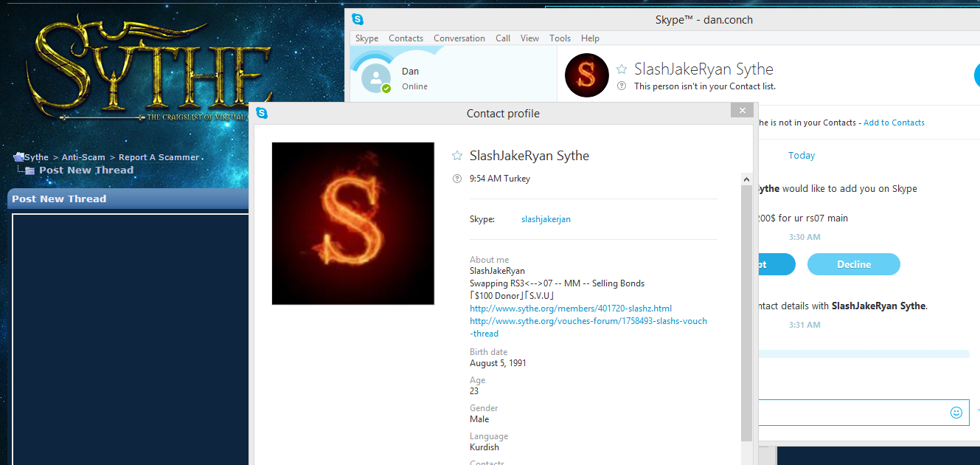
Task: Open the Skype menu in menu bar
Action: click(x=366, y=38)
